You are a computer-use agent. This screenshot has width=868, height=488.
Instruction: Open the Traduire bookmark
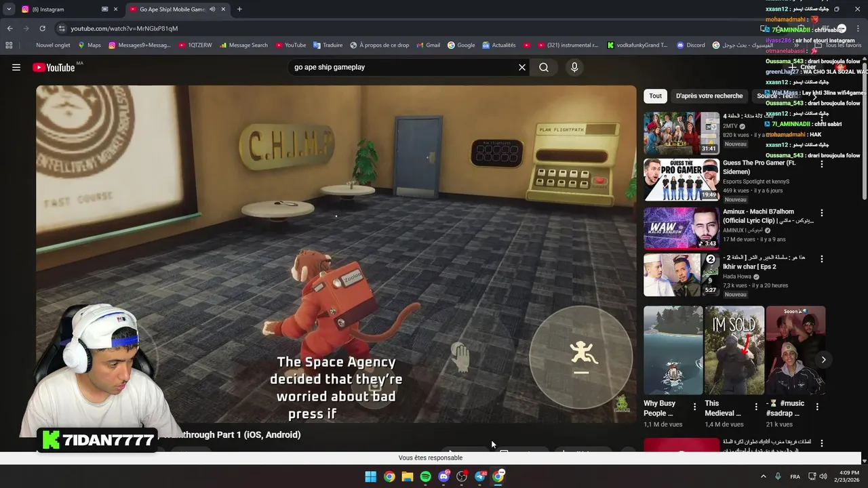328,45
